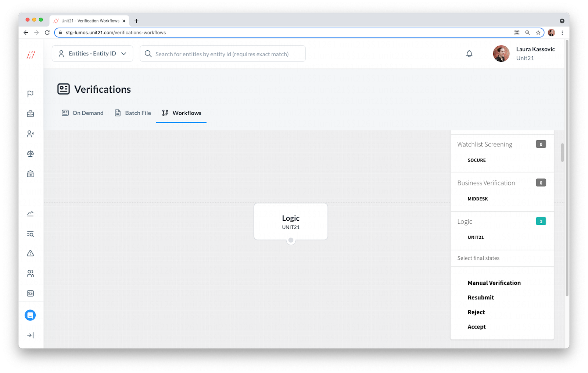Open the person-with-x icon in the sidebar
This screenshot has height=373, width=588.
coord(31,134)
